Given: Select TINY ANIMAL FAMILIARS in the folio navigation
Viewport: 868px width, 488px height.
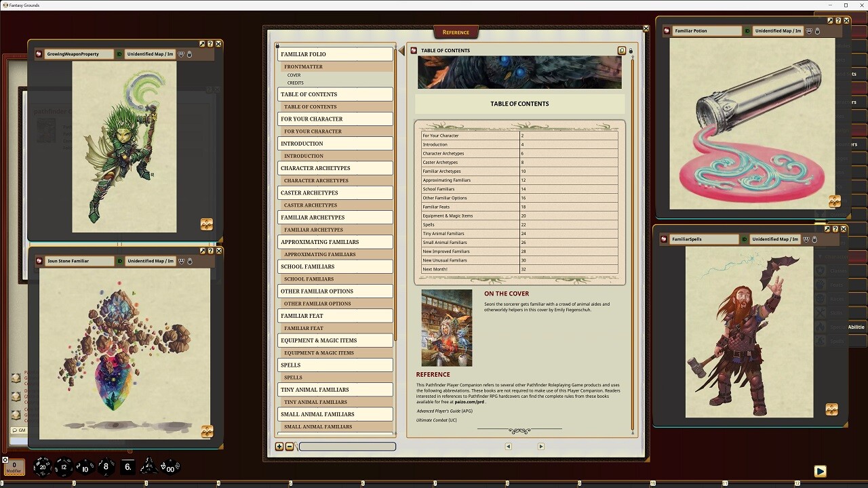Looking at the screenshot, I should pos(335,390).
